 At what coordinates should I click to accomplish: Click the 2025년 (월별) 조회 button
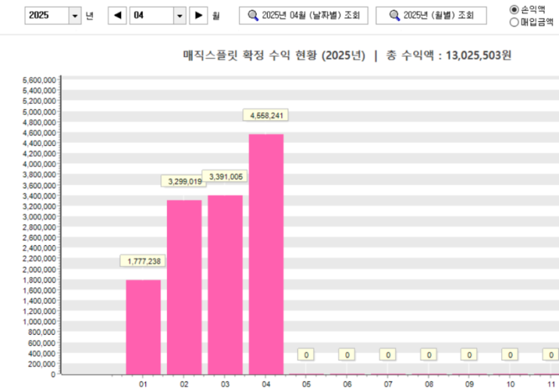431,15
